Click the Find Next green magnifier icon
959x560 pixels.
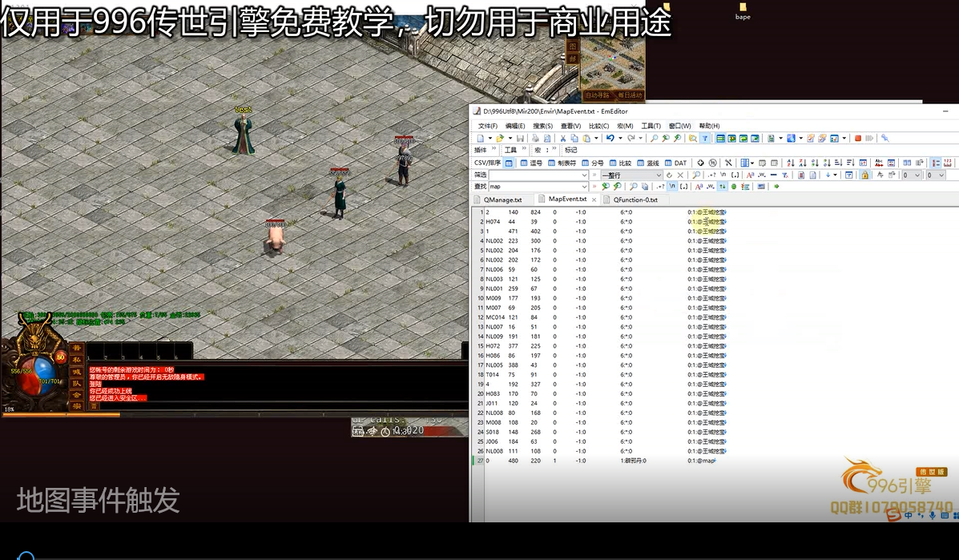point(606,187)
